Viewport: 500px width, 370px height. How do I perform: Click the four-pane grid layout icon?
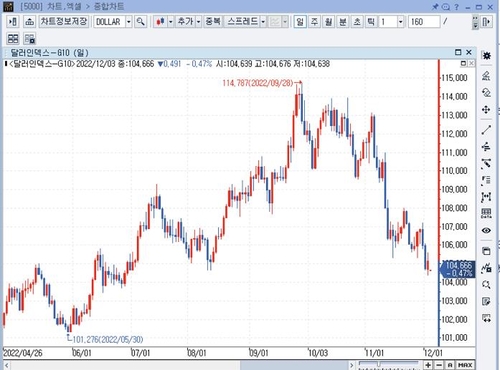(x=13, y=39)
